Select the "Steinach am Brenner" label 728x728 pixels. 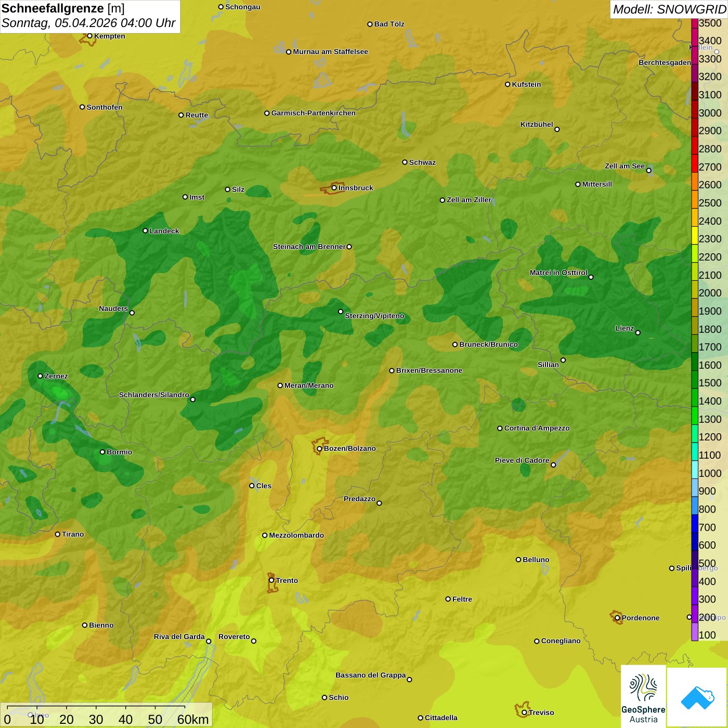309,246
